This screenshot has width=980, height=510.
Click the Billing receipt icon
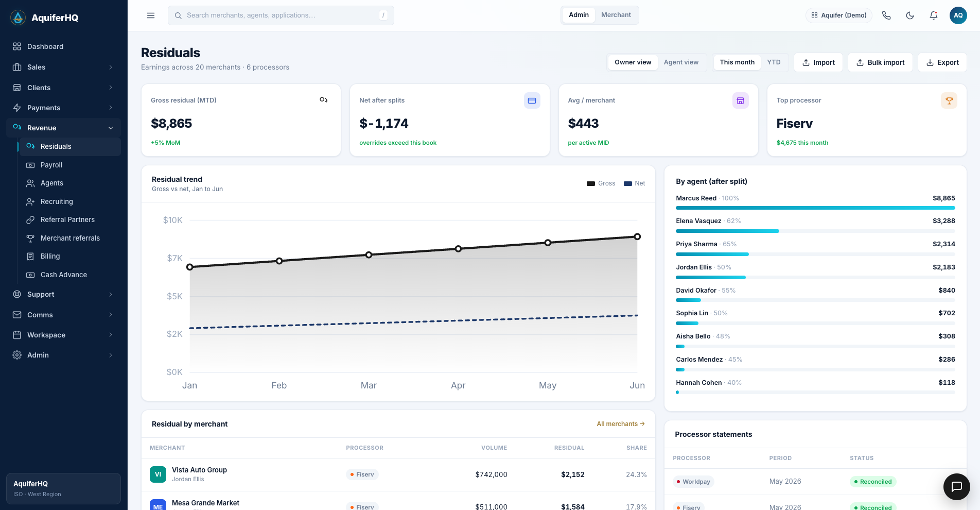30,257
